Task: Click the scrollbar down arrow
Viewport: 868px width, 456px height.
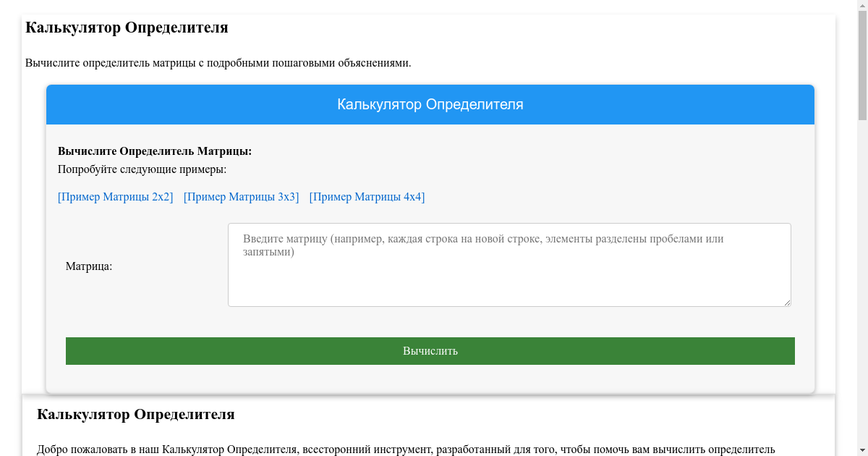Action: coord(861,449)
